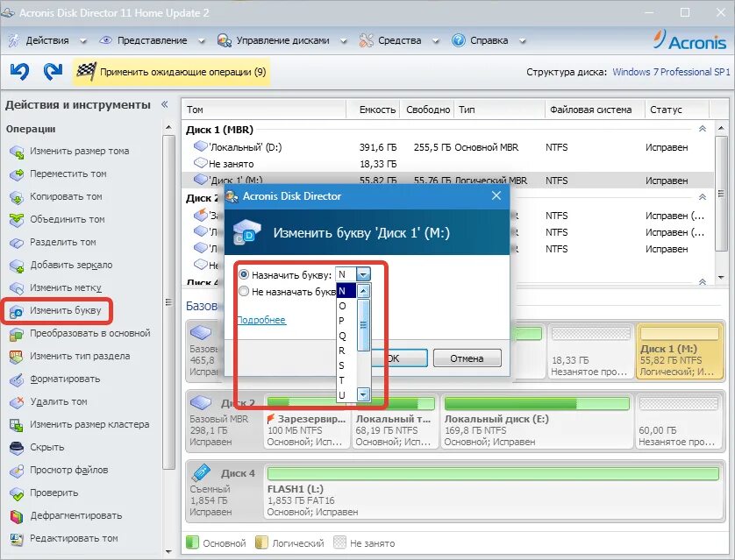Click the Redo arrow icon
This screenshot has width=735, height=560.
[53, 71]
